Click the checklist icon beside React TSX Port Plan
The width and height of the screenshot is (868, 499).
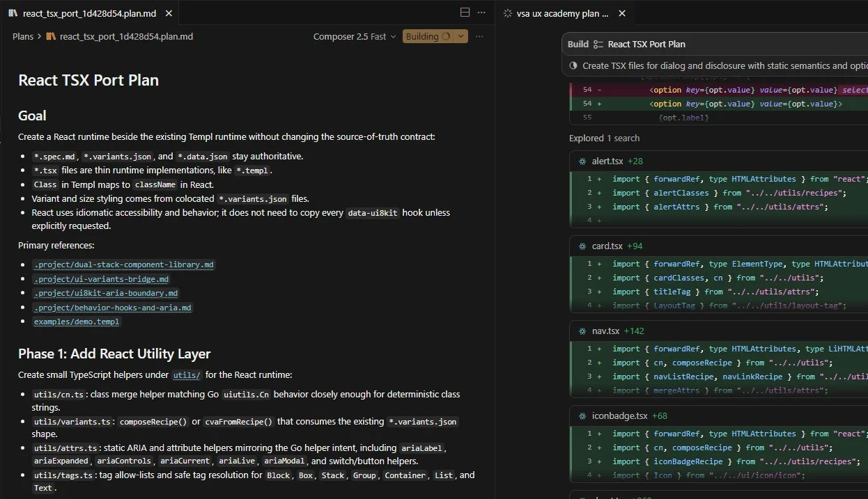click(598, 44)
